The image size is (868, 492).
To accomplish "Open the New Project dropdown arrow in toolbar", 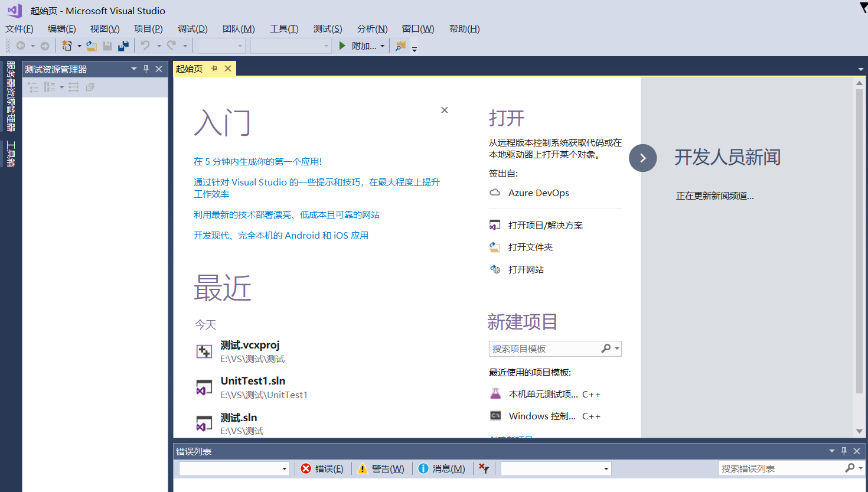I will click(x=79, y=46).
